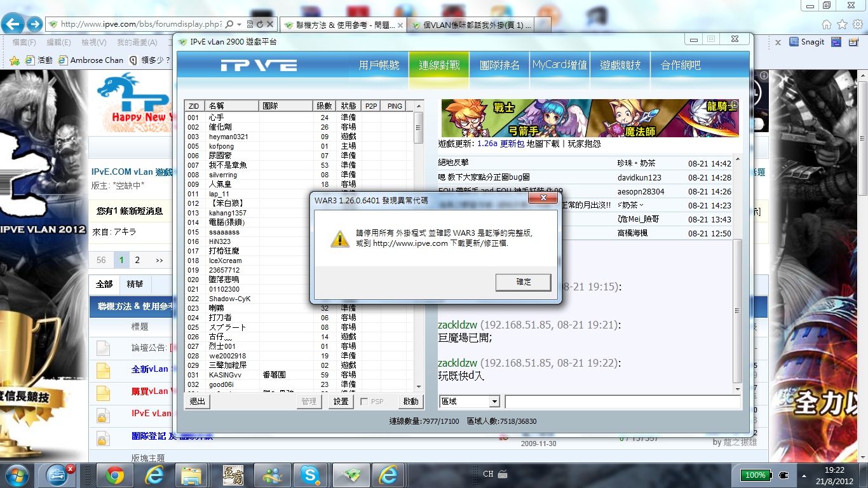868x488 pixels.
Task: Go to forum page 2
Action: 137,260
